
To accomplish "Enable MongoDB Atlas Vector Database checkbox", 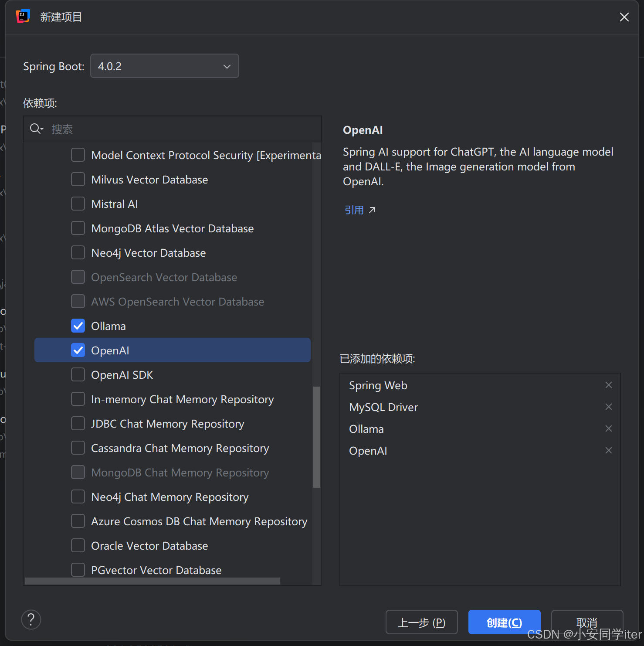I will click(x=78, y=228).
